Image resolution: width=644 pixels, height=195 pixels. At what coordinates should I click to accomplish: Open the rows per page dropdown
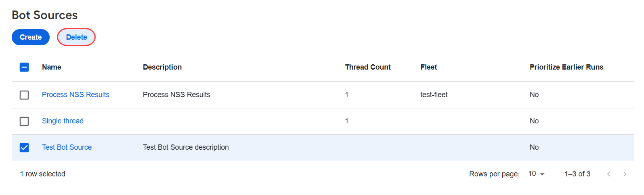(537, 174)
